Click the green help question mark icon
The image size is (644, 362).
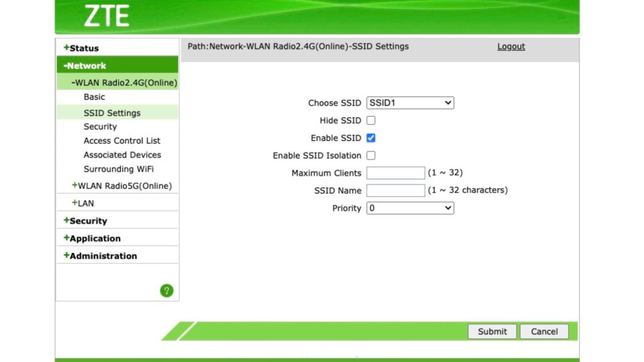click(x=166, y=291)
